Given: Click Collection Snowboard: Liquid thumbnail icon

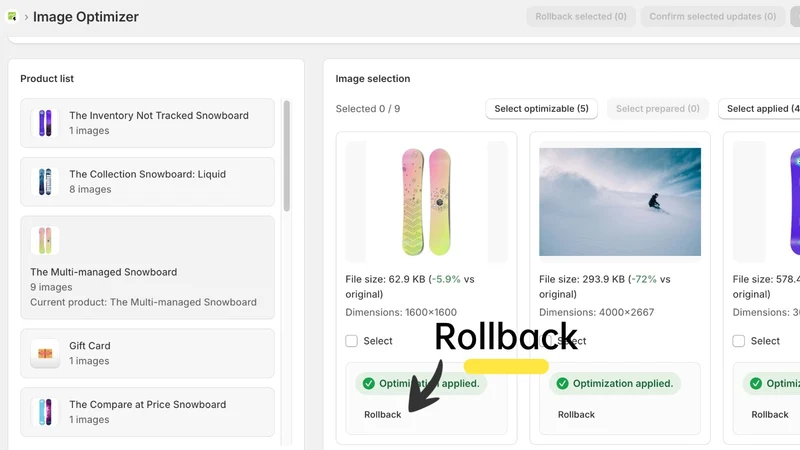Looking at the screenshot, I should pyautogui.click(x=45, y=182).
